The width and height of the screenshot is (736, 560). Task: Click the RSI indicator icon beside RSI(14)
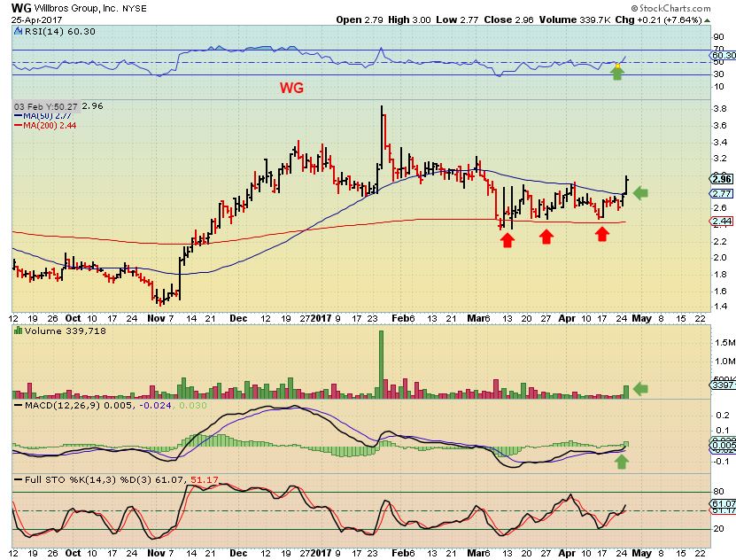[x=19, y=31]
